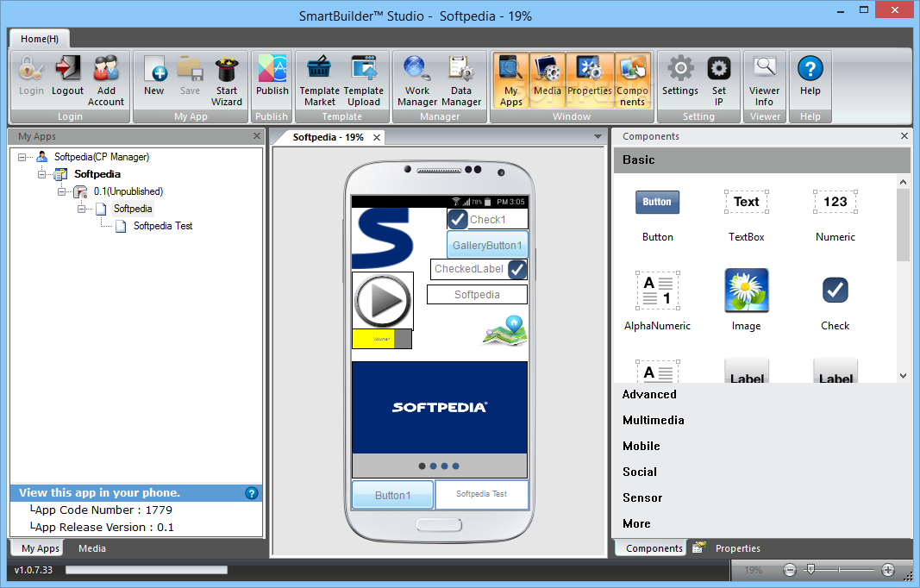Switch to the Media bottom tab
This screenshot has height=588, width=920.
click(92, 548)
